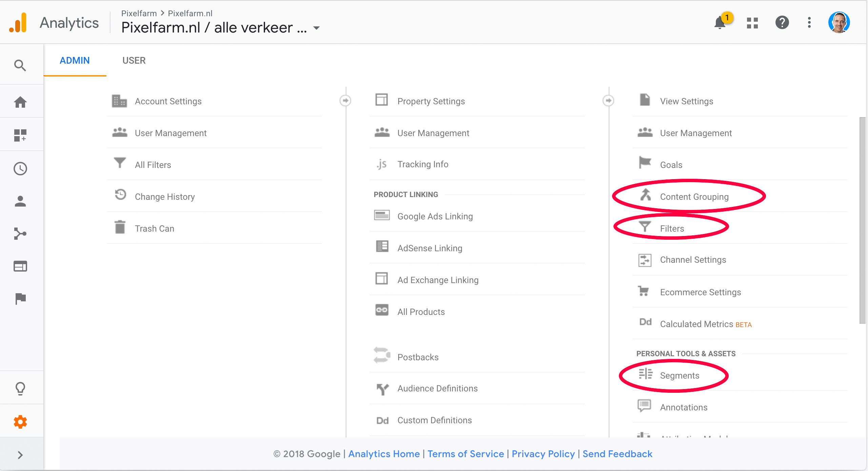Click Pixelfarm account in the breadcrumb
The image size is (868, 471).
[139, 13]
